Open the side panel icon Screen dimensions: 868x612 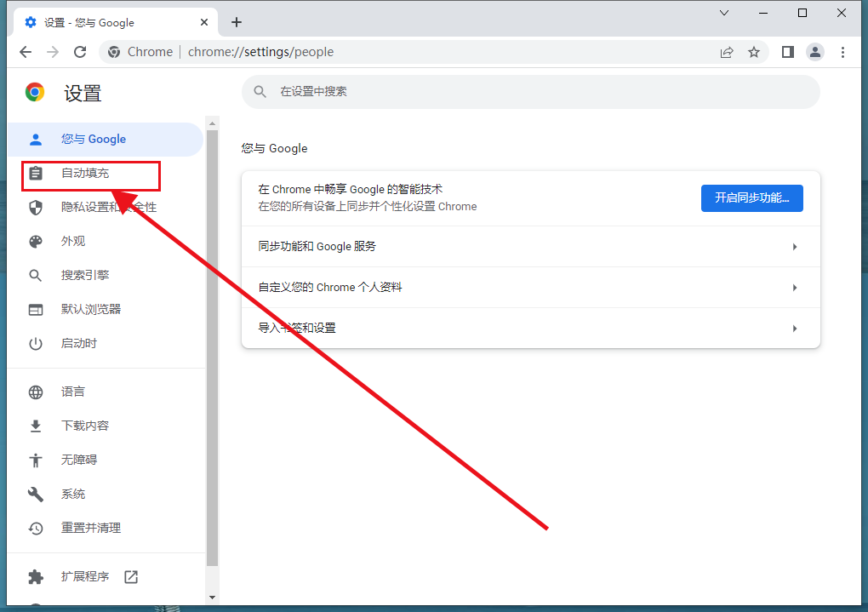coord(788,52)
